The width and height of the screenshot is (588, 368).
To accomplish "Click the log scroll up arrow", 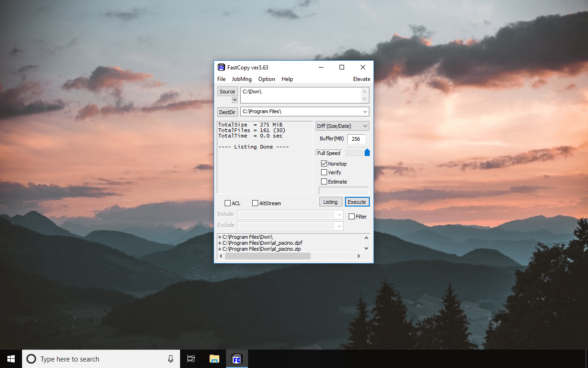I will (366, 238).
